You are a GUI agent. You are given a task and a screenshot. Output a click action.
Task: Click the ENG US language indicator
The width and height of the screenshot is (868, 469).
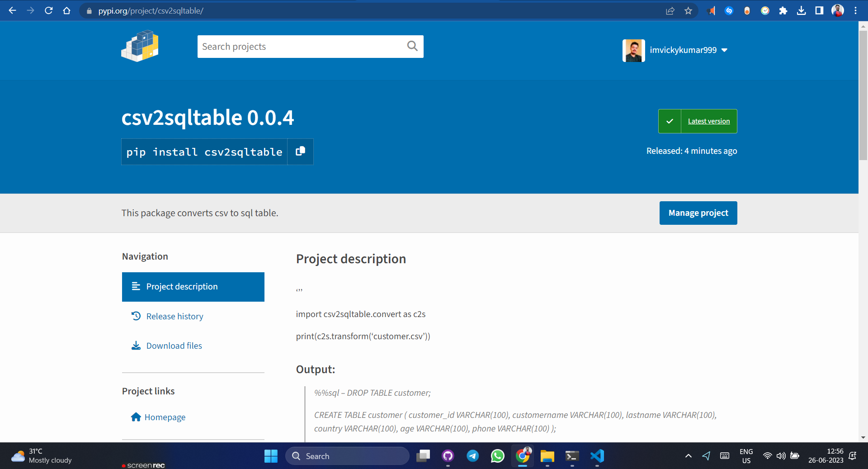[746, 456]
